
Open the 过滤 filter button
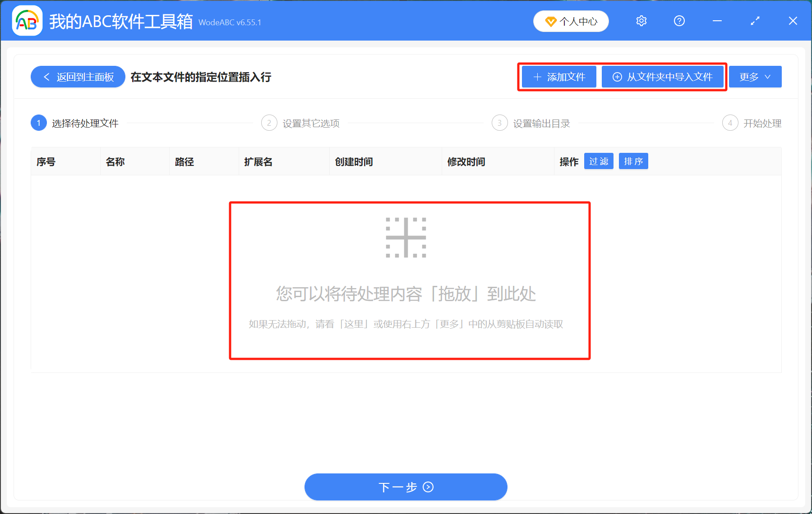point(599,161)
